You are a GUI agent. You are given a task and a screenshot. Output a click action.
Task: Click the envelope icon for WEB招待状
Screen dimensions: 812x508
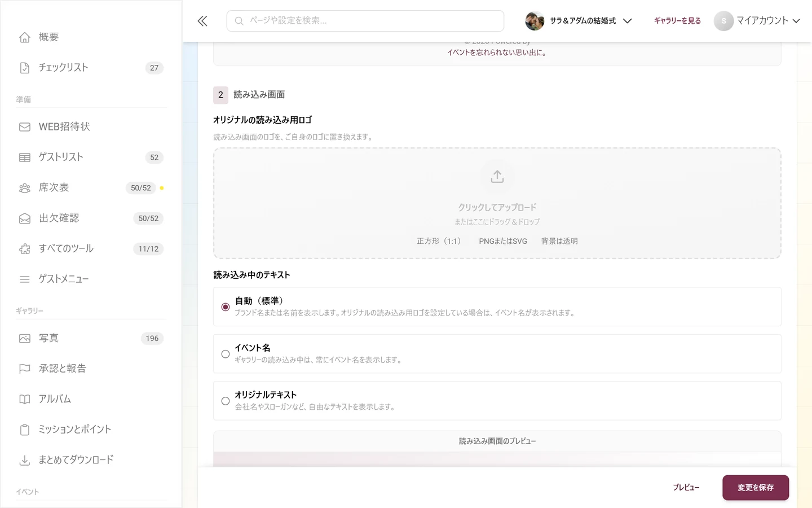(x=25, y=127)
